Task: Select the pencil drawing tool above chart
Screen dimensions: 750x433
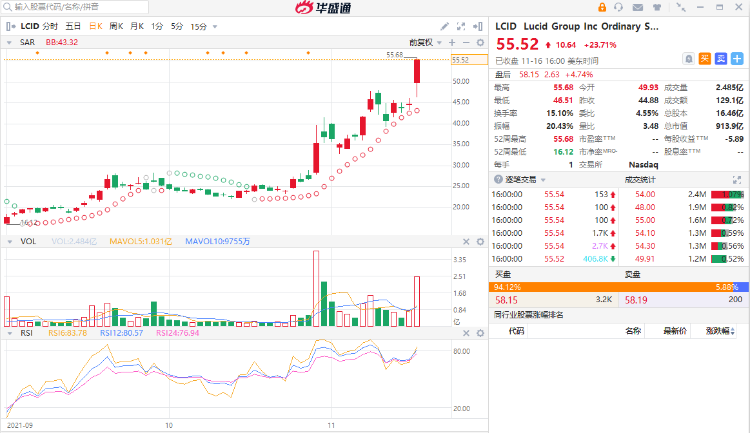Action: [444, 26]
